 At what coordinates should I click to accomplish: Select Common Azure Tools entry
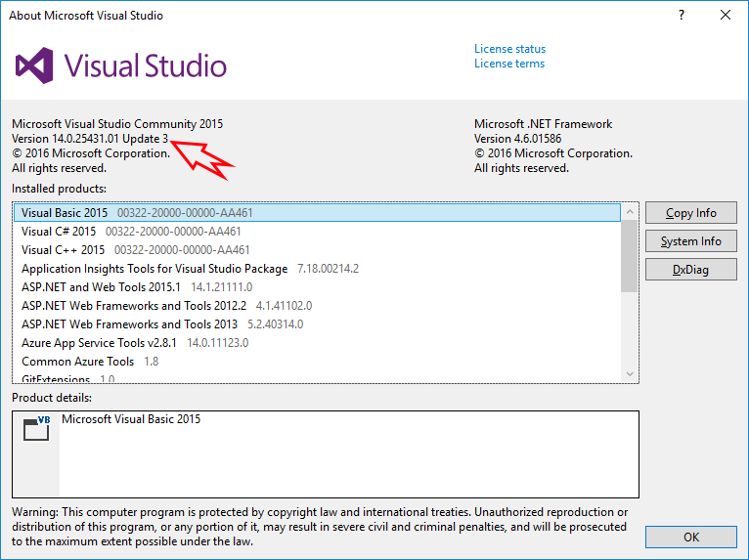[x=78, y=362]
